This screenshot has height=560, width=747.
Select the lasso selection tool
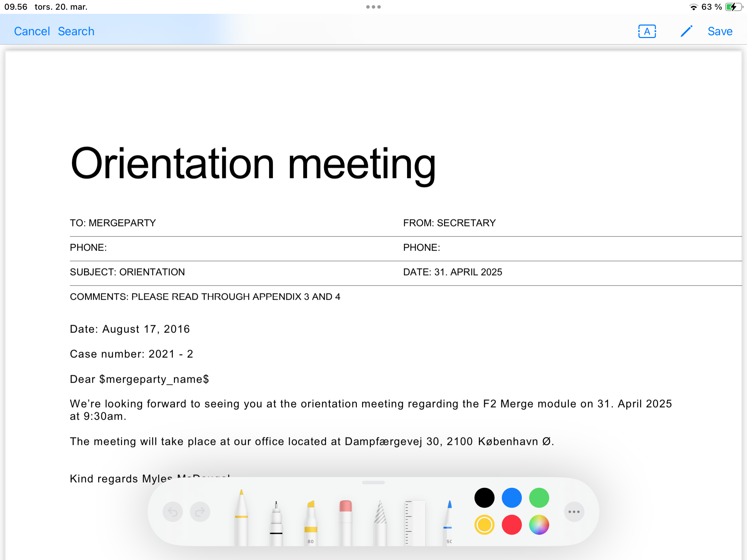[380, 523]
